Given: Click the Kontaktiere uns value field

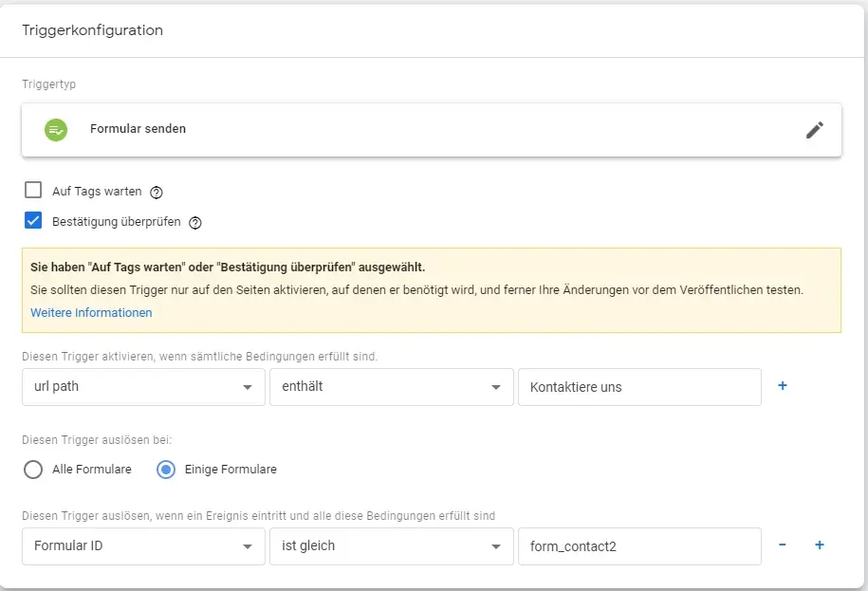Looking at the screenshot, I should tap(638, 387).
